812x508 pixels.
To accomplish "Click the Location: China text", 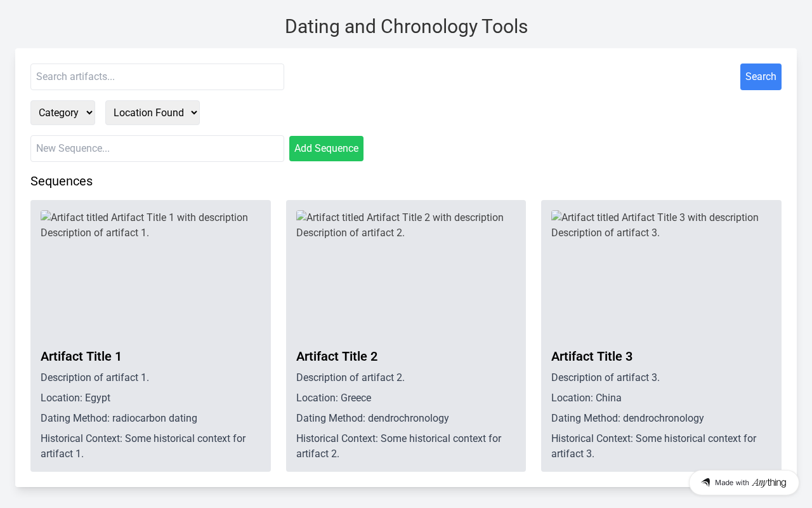I will pos(586,398).
